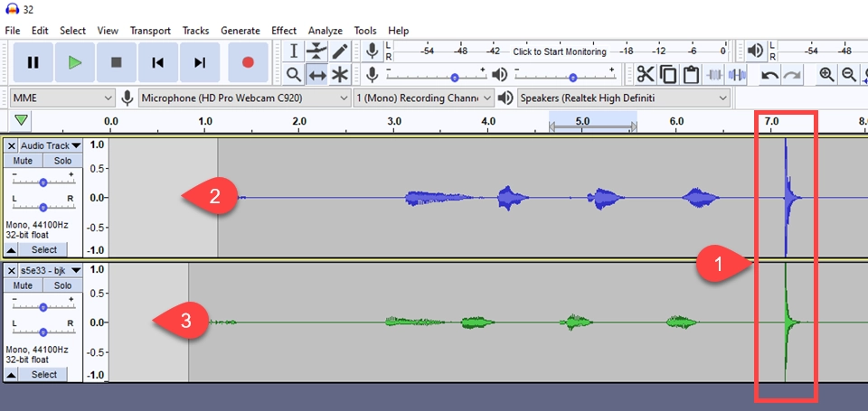The height and width of the screenshot is (411, 868).
Task: Open the MME audio host dropdown
Action: tap(60, 98)
